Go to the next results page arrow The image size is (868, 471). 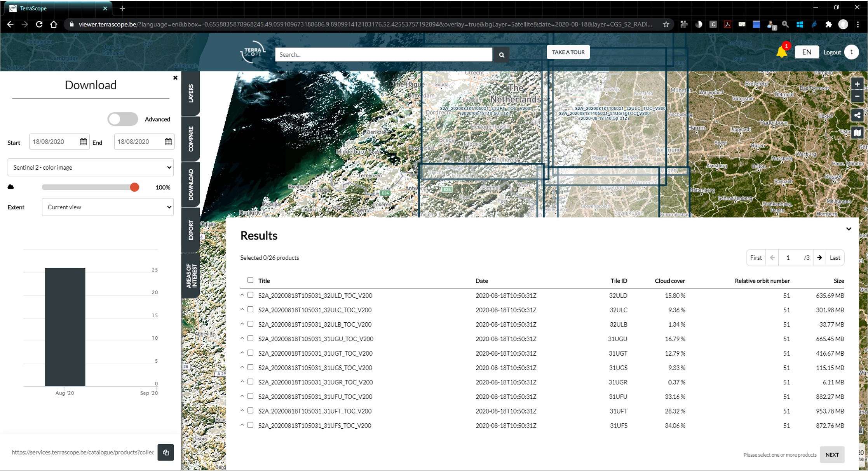pos(819,257)
